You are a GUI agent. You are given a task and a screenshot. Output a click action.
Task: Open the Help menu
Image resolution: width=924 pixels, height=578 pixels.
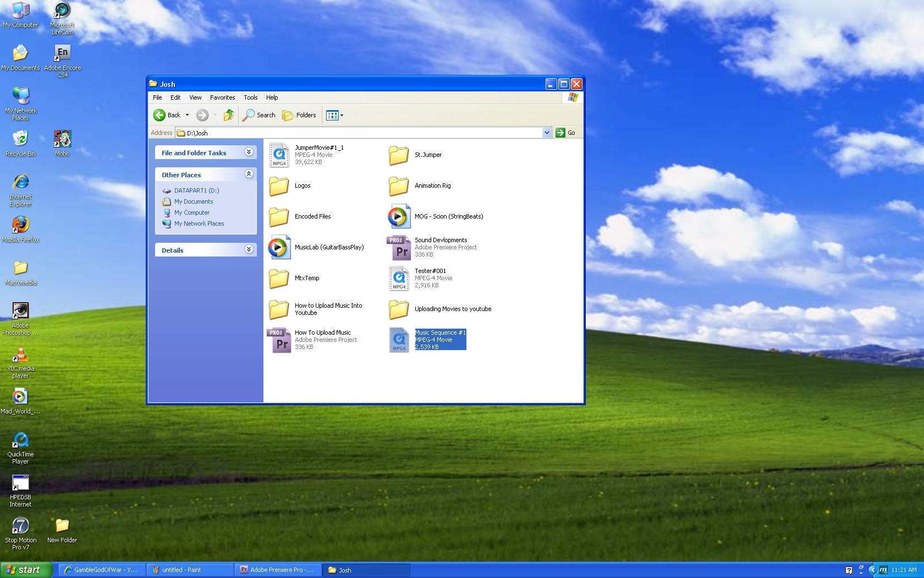click(272, 97)
